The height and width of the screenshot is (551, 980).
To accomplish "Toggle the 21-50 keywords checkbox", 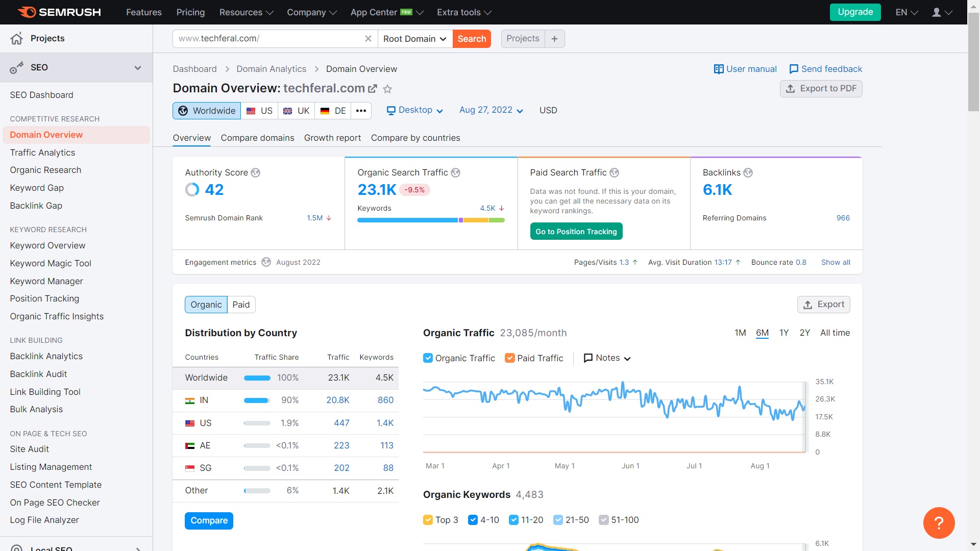I will (558, 520).
